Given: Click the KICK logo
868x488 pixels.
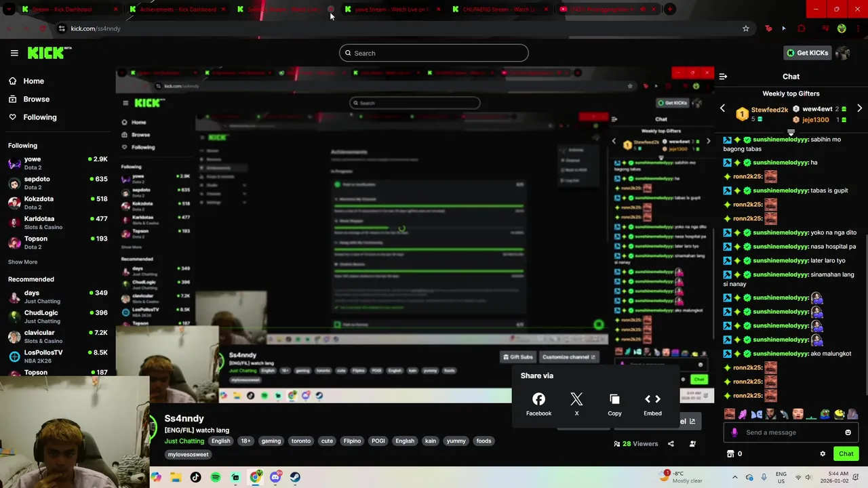Looking at the screenshot, I should 50,53.
